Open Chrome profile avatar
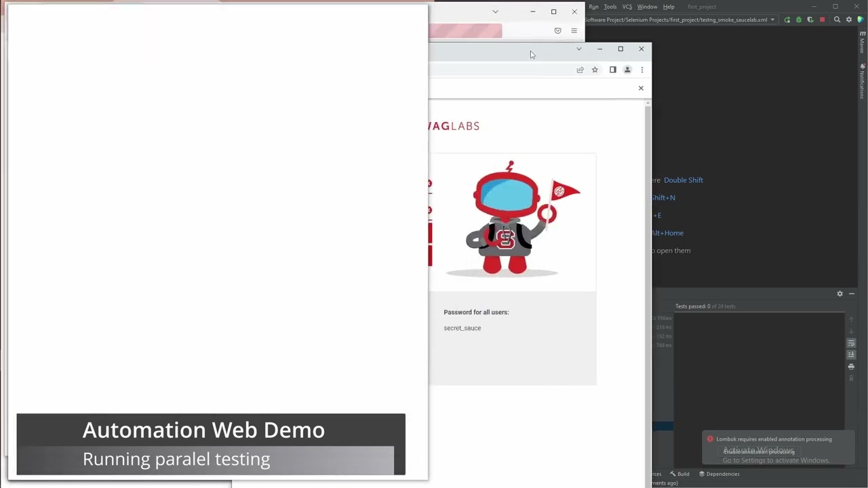The image size is (868, 488). click(627, 70)
